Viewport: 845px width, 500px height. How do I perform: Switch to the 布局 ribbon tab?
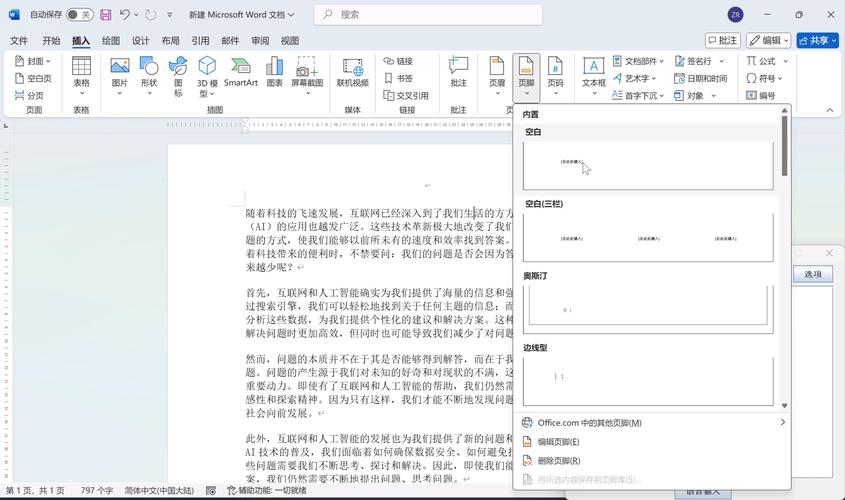coord(170,40)
